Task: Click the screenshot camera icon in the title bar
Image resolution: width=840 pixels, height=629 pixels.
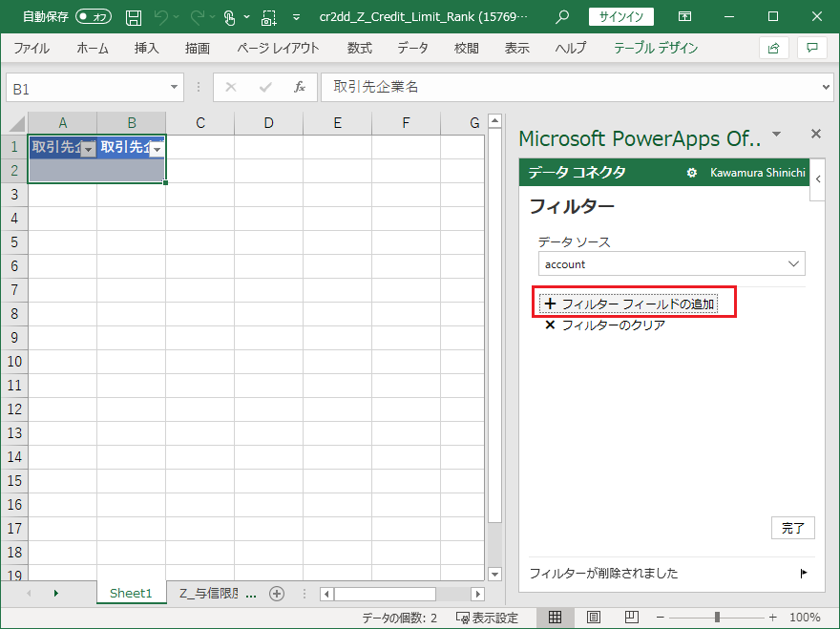Action: point(268,18)
